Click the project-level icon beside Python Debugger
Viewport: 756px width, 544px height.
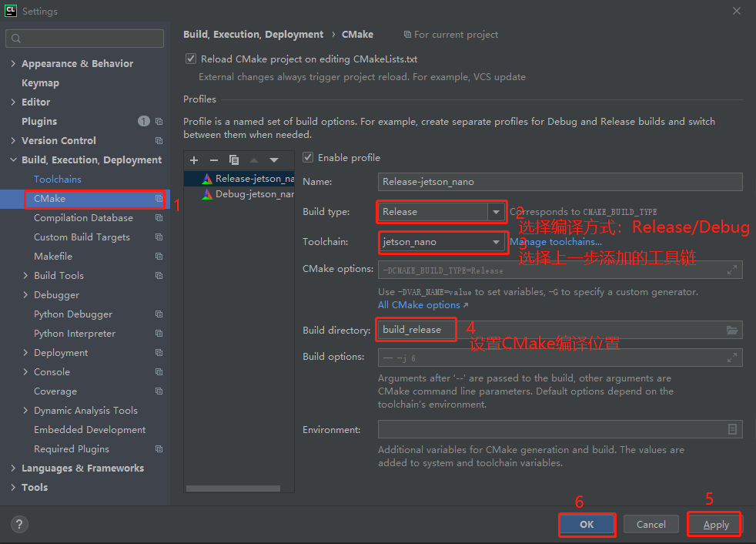click(x=159, y=314)
